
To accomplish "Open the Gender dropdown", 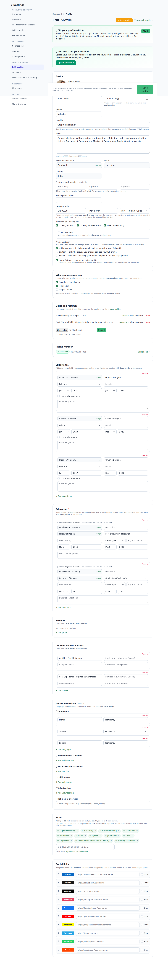I will click(x=79, y=114).
